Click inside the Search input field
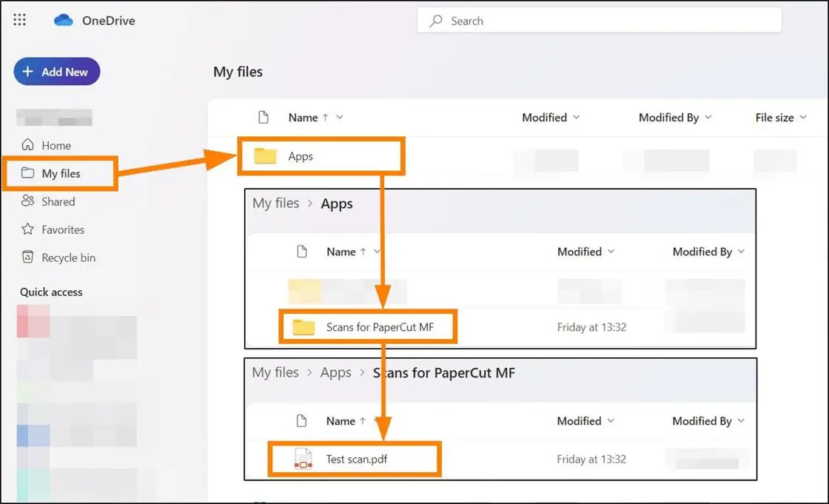829x504 pixels. click(x=607, y=21)
